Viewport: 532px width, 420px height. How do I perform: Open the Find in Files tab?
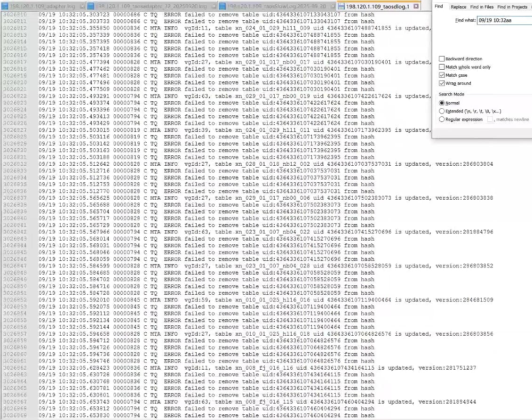click(482, 7)
